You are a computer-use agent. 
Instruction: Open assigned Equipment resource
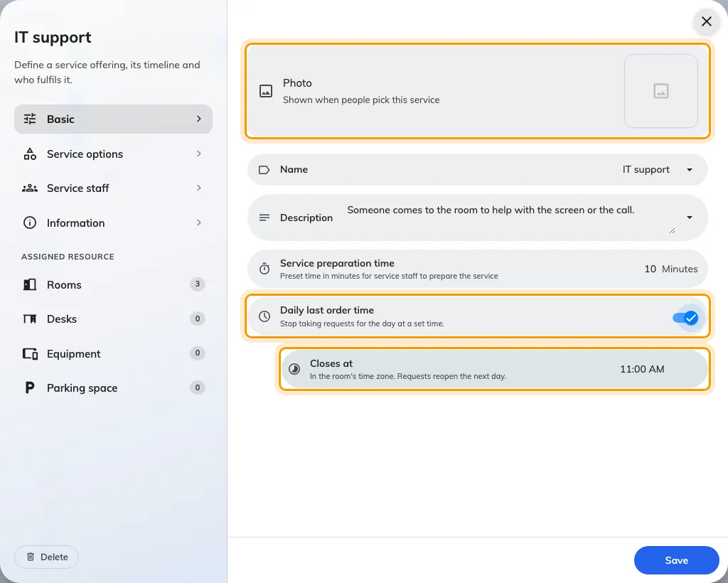[x=113, y=353]
